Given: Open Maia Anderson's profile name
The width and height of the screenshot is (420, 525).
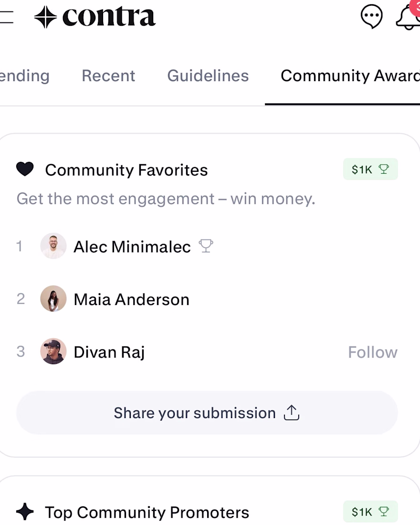Looking at the screenshot, I should (131, 300).
